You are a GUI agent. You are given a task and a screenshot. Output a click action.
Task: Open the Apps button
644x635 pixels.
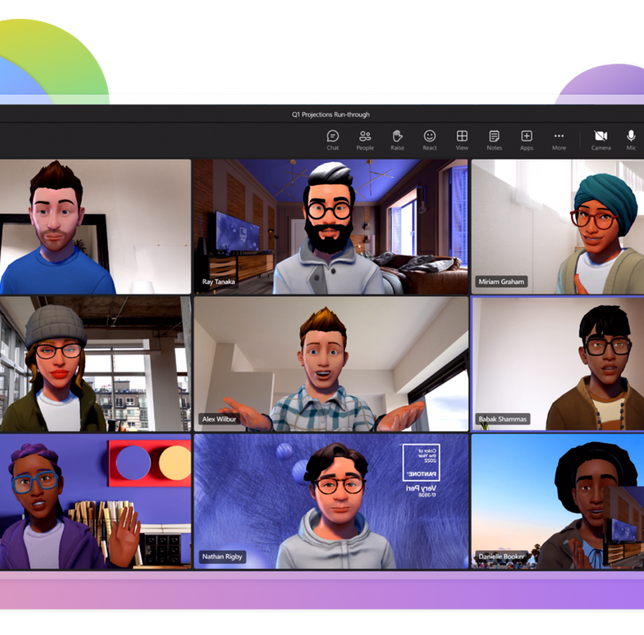click(x=526, y=139)
